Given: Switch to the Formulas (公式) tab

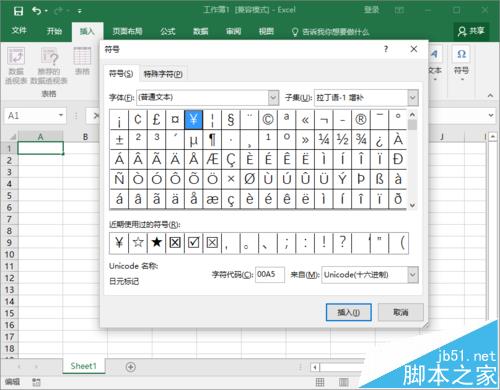Looking at the screenshot, I should click(x=168, y=31).
